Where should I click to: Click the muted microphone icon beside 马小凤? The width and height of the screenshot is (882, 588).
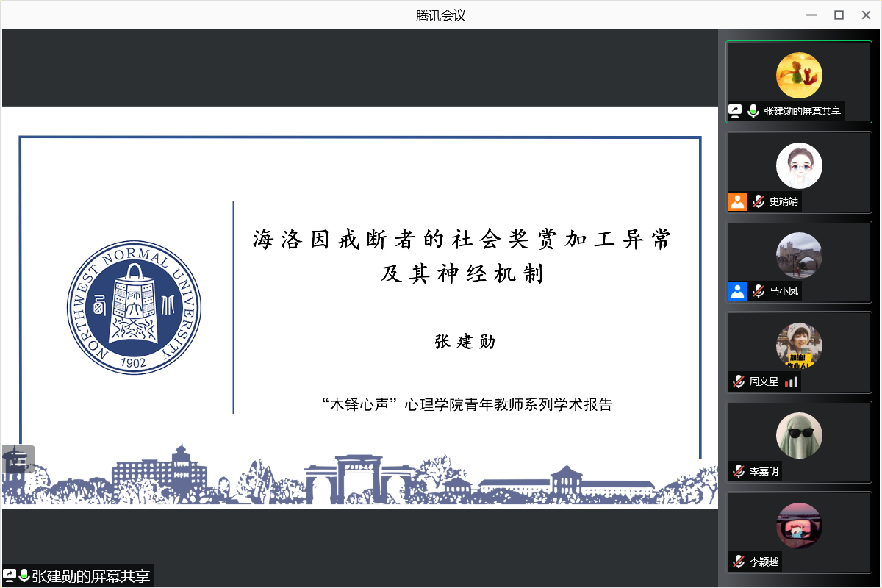pos(758,291)
